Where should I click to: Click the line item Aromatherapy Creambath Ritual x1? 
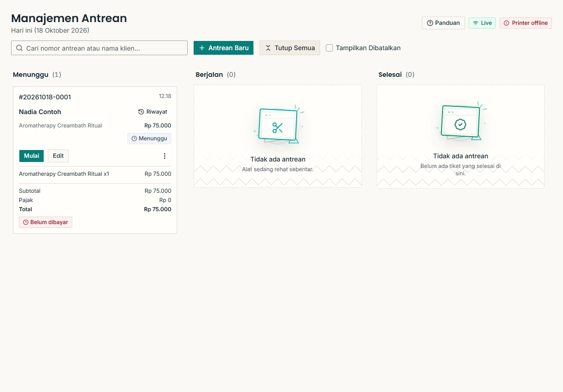[64, 174]
